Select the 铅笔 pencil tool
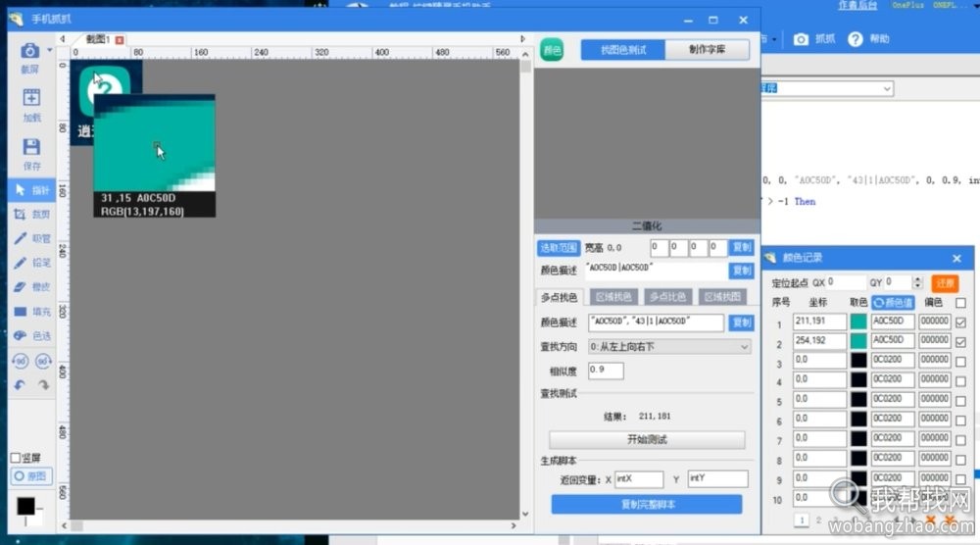Viewport: 980px width, 545px height. point(32,263)
